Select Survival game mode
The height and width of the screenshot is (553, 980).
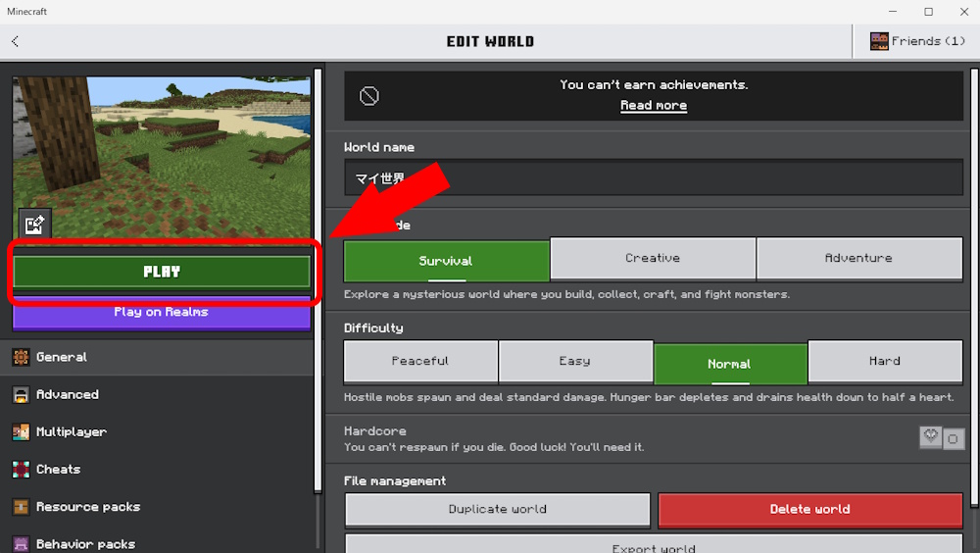click(x=446, y=261)
